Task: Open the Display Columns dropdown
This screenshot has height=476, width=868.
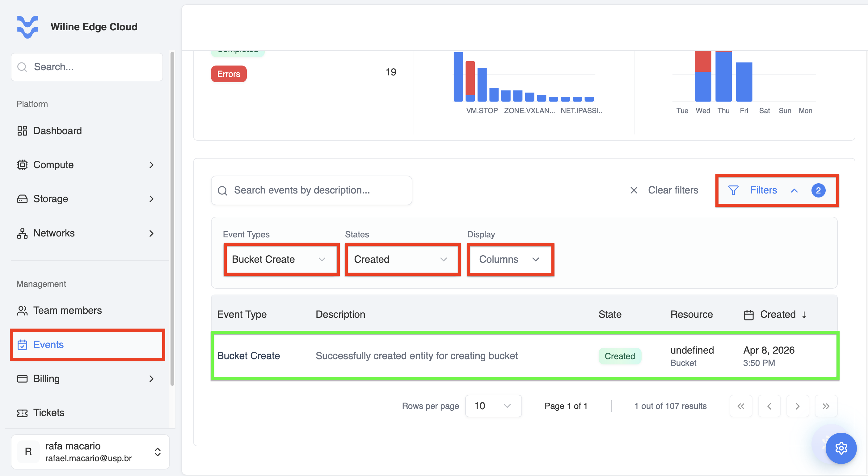Action: coord(511,259)
